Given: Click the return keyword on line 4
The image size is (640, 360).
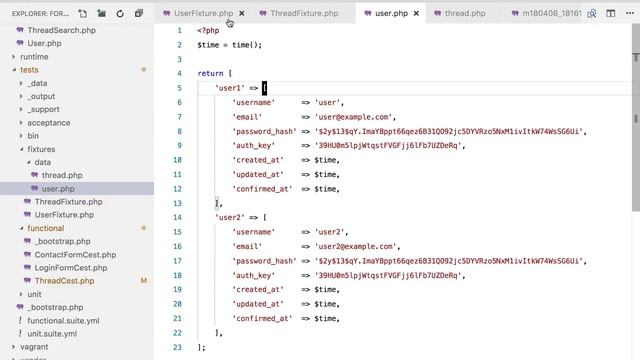Looking at the screenshot, I should point(210,73).
